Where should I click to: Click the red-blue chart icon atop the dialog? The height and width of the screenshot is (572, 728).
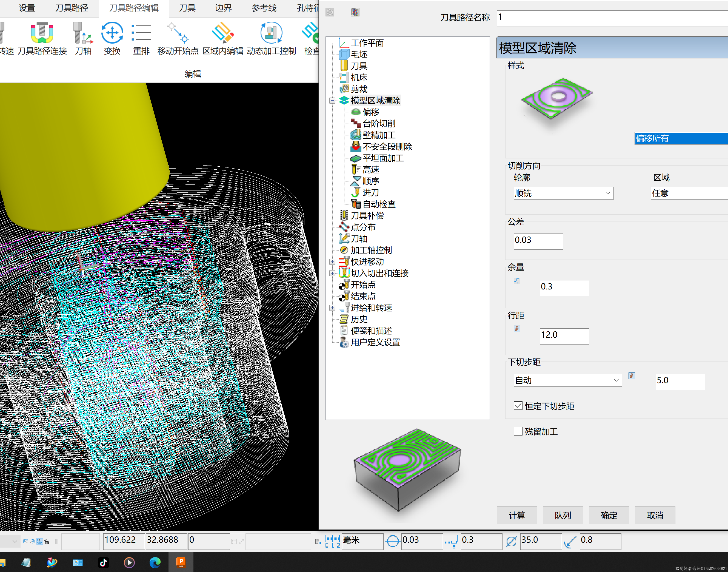click(355, 12)
